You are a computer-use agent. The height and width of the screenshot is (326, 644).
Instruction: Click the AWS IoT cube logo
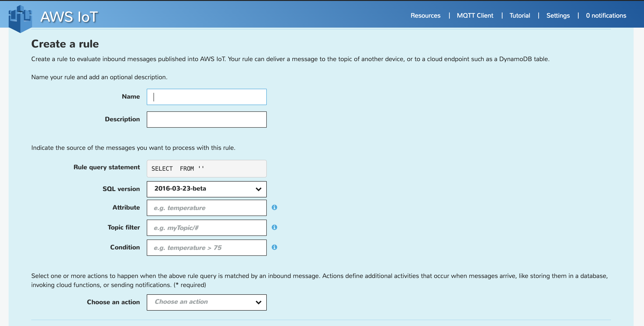click(x=20, y=19)
